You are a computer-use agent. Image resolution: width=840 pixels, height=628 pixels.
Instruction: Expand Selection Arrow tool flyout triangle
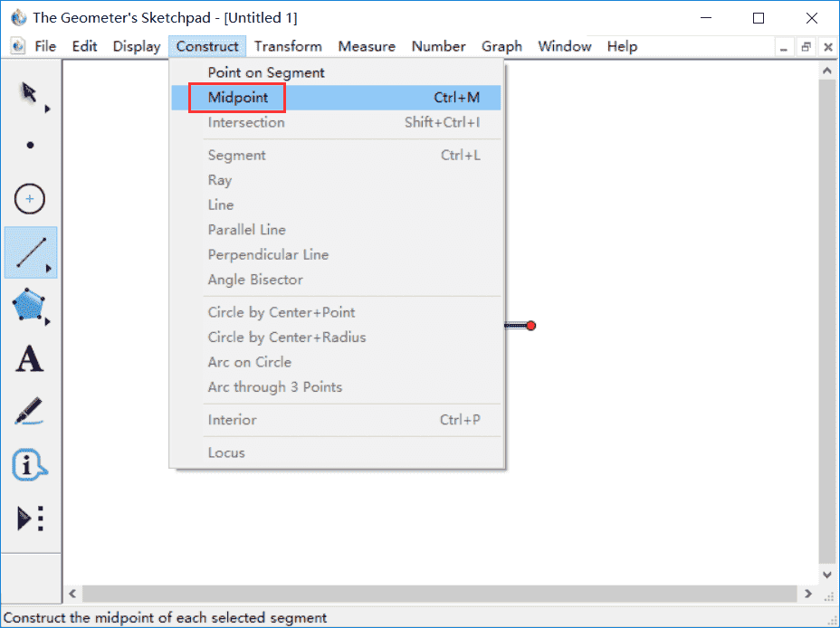(x=48, y=109)
